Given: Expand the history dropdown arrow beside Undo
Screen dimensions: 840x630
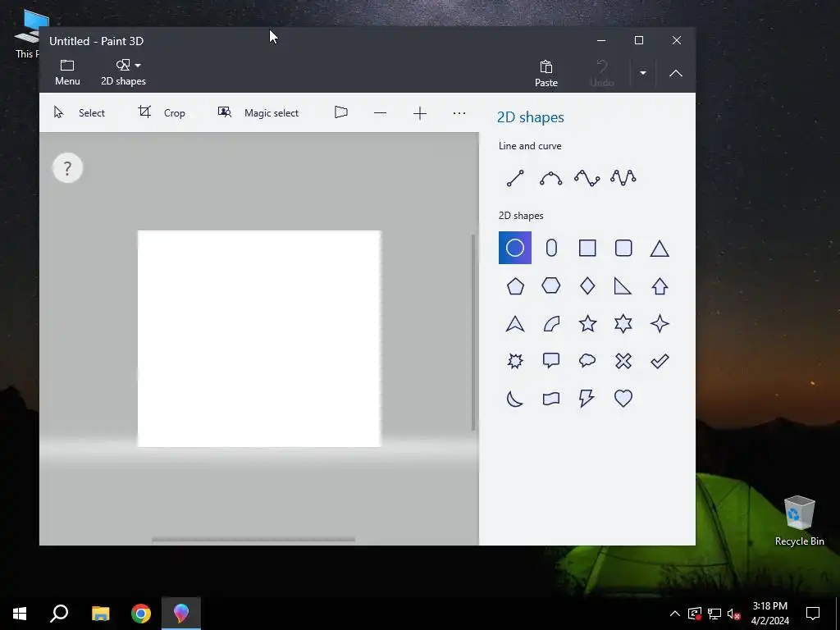Looking at the screenshot, I should pyautogui.click(x=643, y=73).
